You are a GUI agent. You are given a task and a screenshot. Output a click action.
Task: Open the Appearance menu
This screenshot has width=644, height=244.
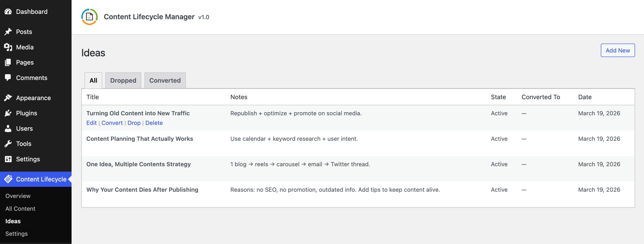point(36,98)
